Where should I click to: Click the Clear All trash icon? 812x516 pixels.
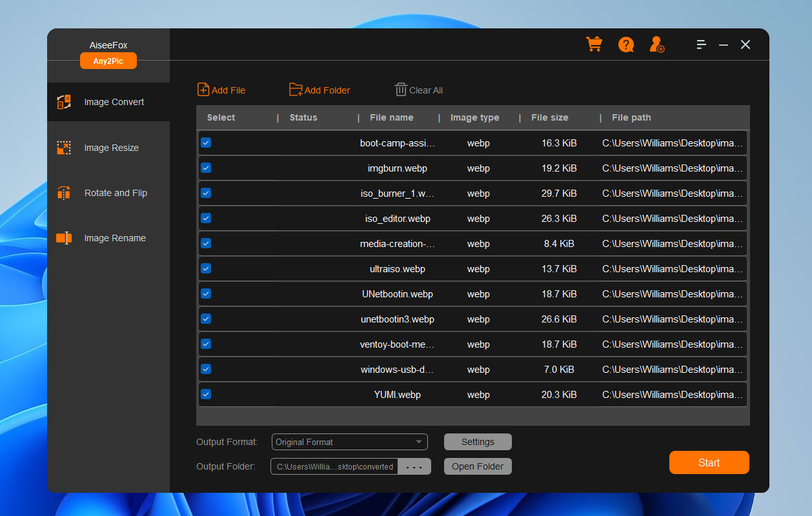point(401,90)
